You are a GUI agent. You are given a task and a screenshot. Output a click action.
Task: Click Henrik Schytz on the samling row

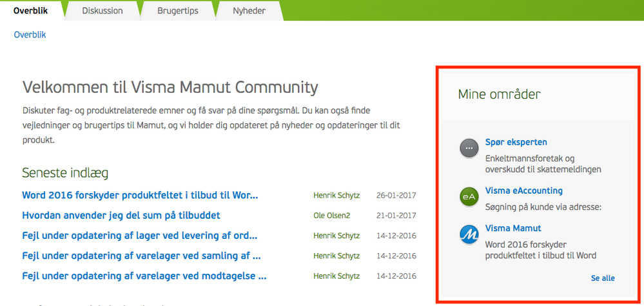coord(337,256)
